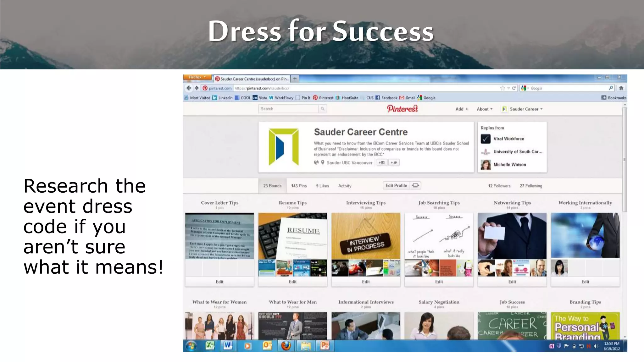Open the LinkedIn bookmark
The image size is (644, 362).
coord(223,98)
